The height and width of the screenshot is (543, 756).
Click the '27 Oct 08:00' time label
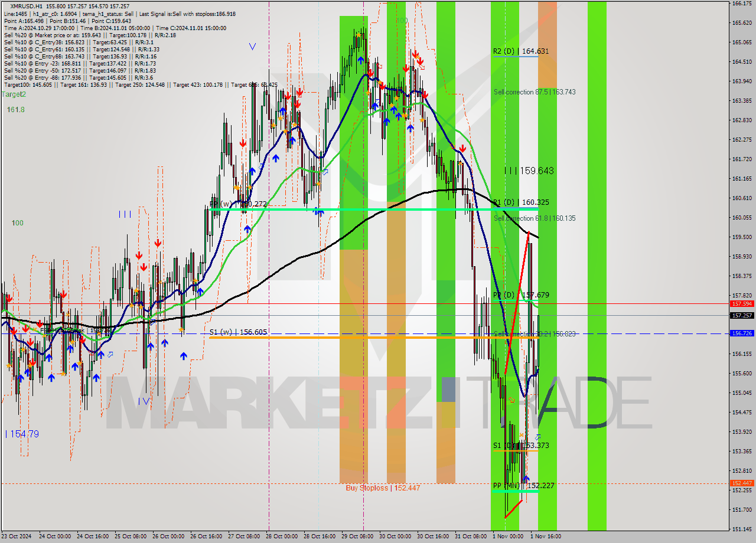point(244,537)
